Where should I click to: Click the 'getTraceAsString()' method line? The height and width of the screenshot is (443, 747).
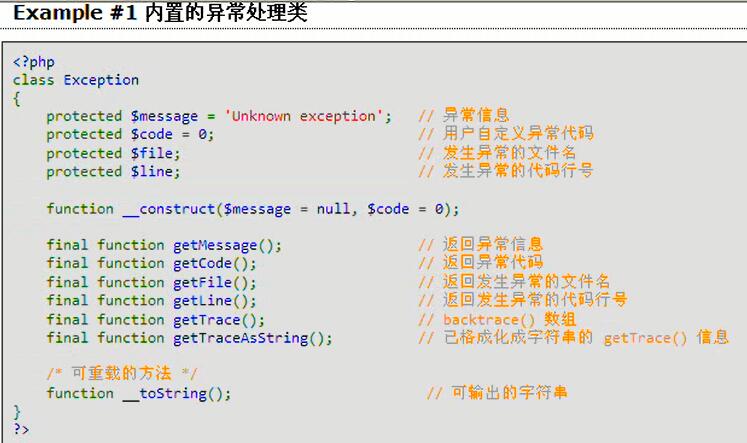coord(190,338)
